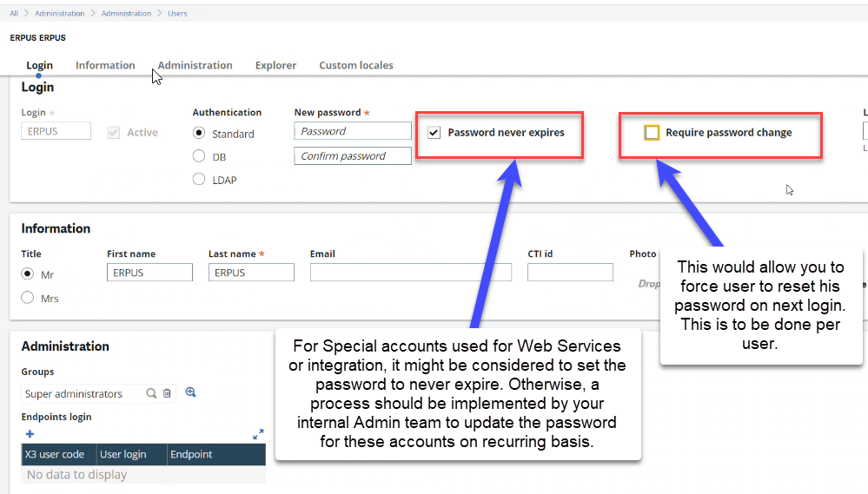Screen dimensions: 868x494
Task: Click the zoom-plus icon beside Groups
Action: click(x=191, y=392)
